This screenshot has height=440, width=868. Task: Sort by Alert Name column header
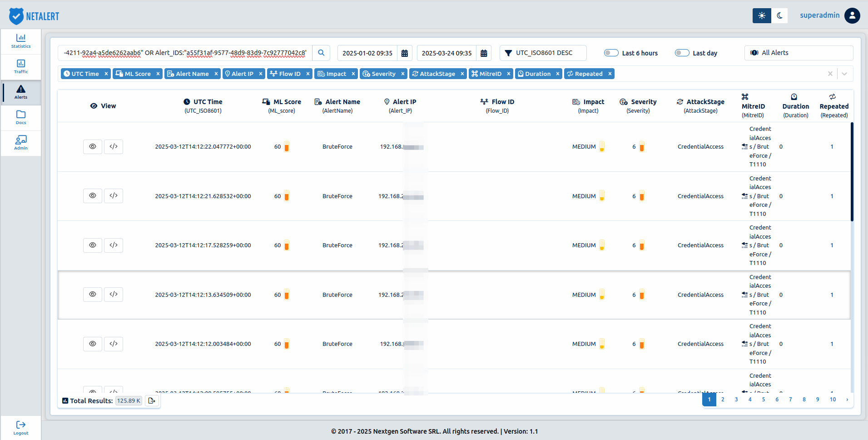[x=337, y=106]
